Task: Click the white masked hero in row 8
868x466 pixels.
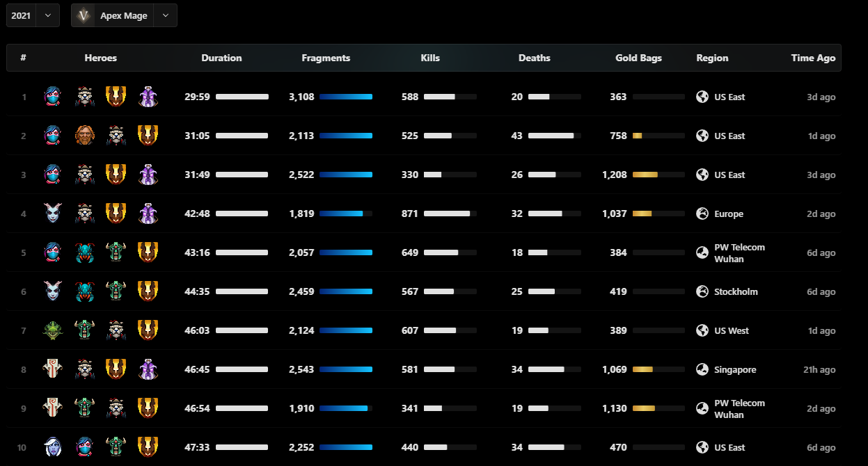Action: (52, 369)
